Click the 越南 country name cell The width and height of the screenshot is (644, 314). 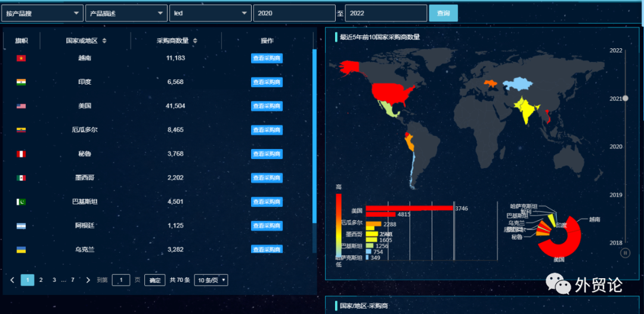[x=85, y=58]
